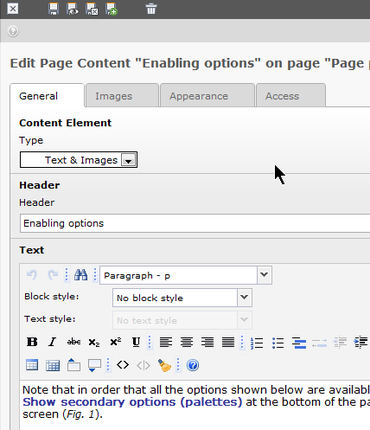Insert a definition list
This screenshot has width=370, height=430.
coord(299,343)
